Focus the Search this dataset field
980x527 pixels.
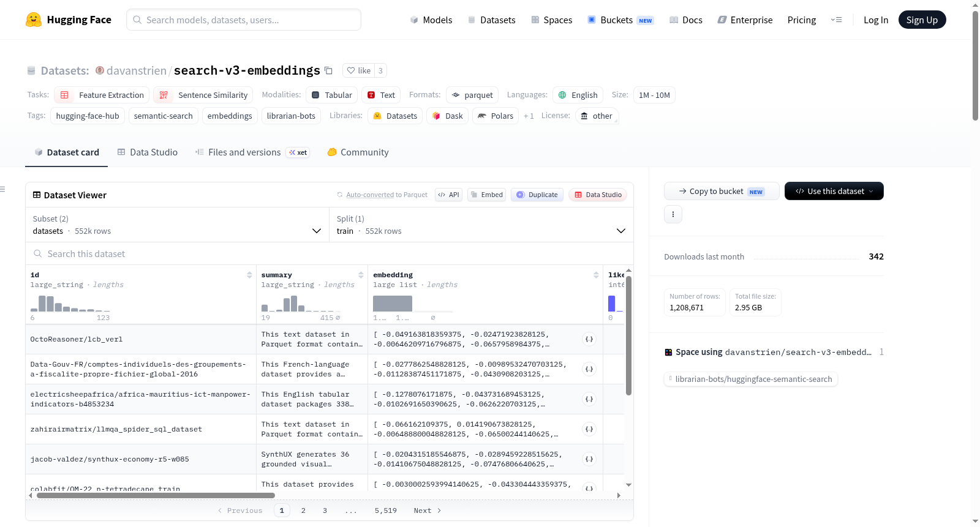coord(330,253)
